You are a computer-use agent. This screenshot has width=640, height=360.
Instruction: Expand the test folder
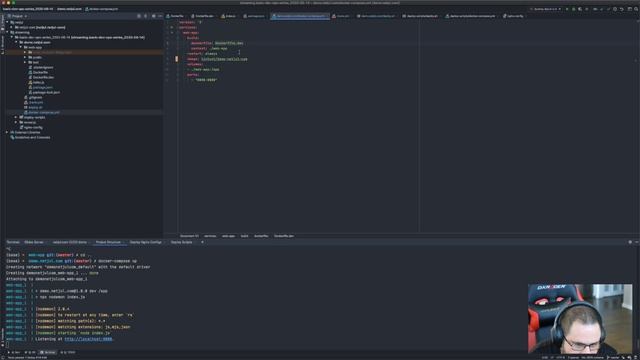pyautogui.click(x=25, y=62)
